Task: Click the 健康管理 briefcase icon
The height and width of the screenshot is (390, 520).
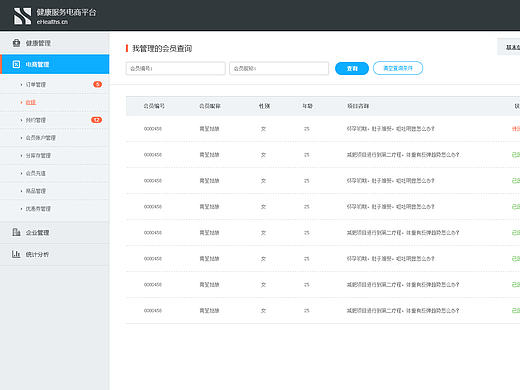Action: click(16, 43)
